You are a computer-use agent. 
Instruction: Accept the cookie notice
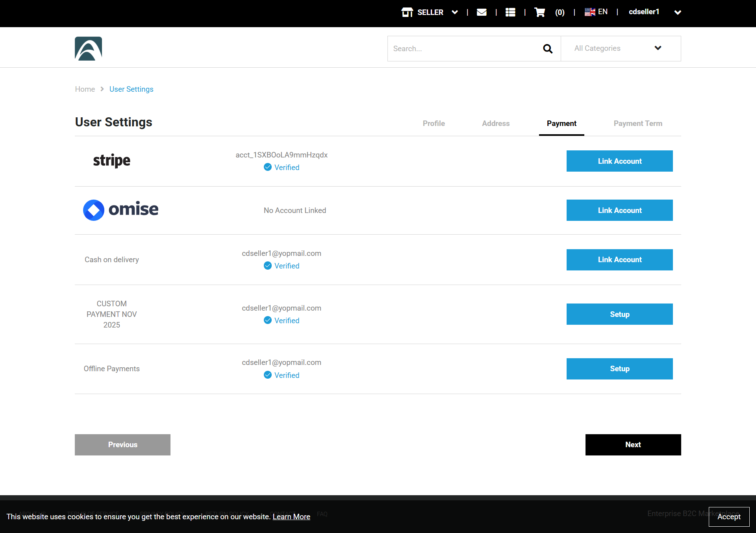(x=729, y=516)
